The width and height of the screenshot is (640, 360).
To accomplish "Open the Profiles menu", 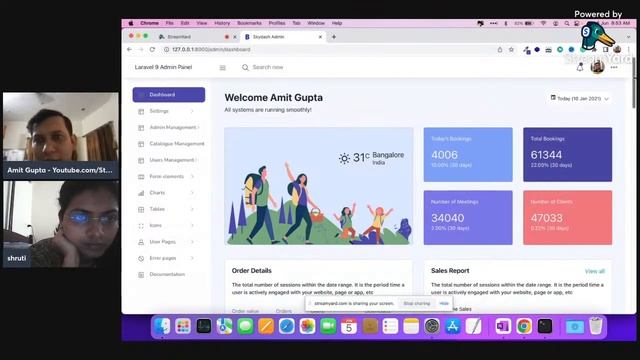I will coord(277,23).
